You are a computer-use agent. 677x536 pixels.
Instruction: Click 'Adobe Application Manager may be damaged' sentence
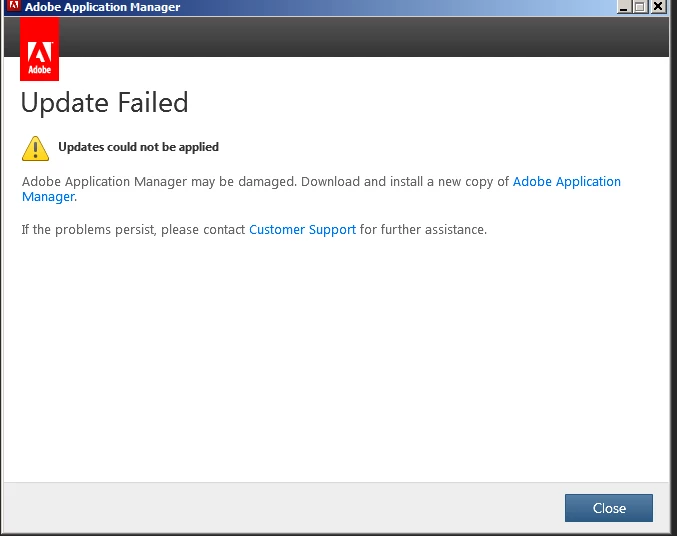coord(159,182)
